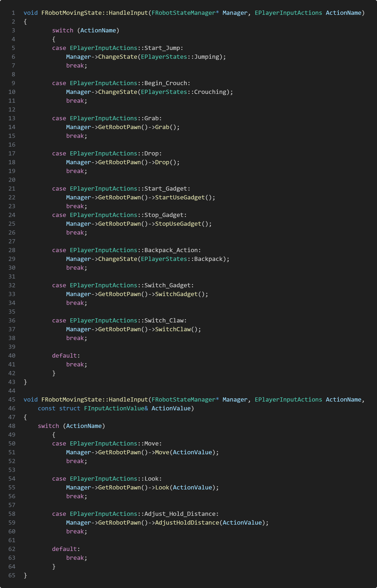Click line number 45 in the gutter
This screenshot has width=377, height=588.
12,399
